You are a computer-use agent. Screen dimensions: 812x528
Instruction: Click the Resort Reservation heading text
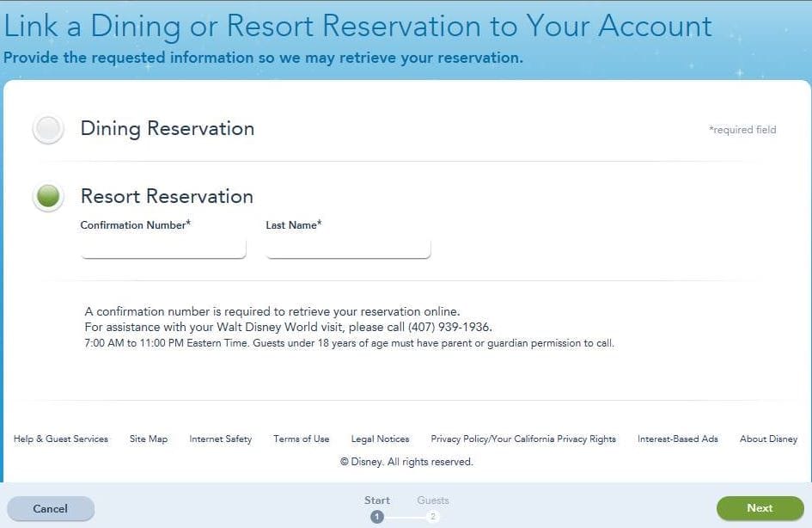(167, 197)
